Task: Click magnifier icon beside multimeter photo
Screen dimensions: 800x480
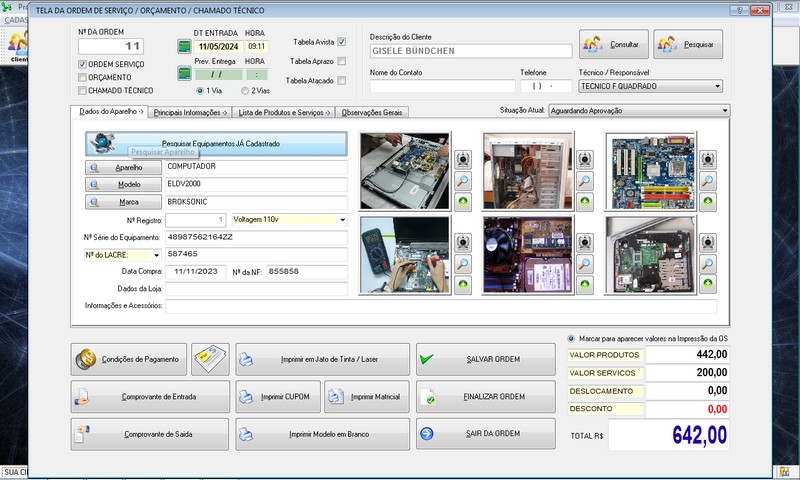Action: point(463,264)
